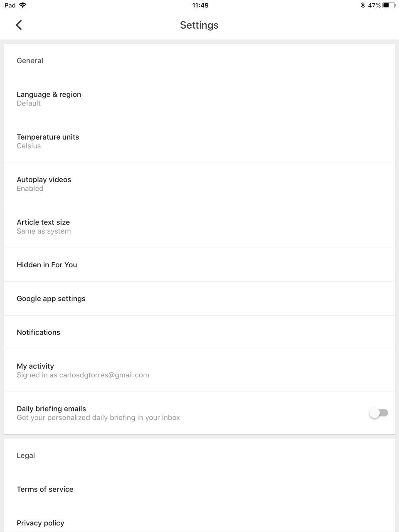Tap the back arrow icon
Viewport: 399px width, 532px height.
click(x=19, y=25)
